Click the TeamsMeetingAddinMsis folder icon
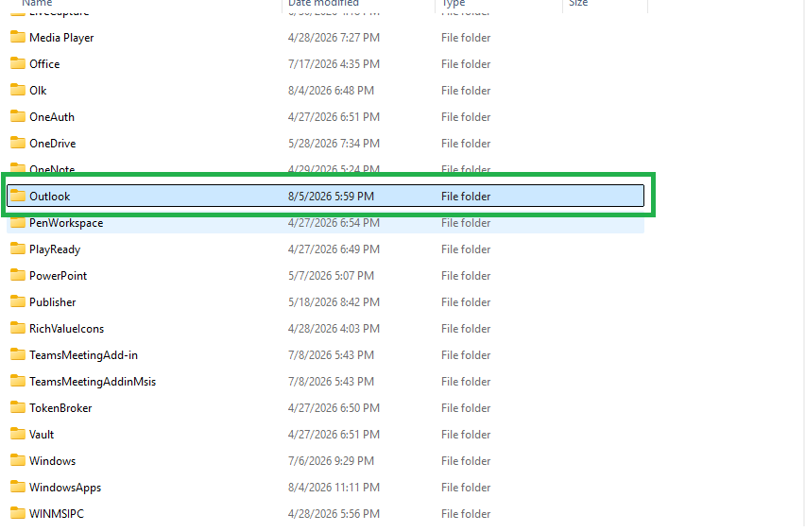805x532 pixels. coord(17,381)
